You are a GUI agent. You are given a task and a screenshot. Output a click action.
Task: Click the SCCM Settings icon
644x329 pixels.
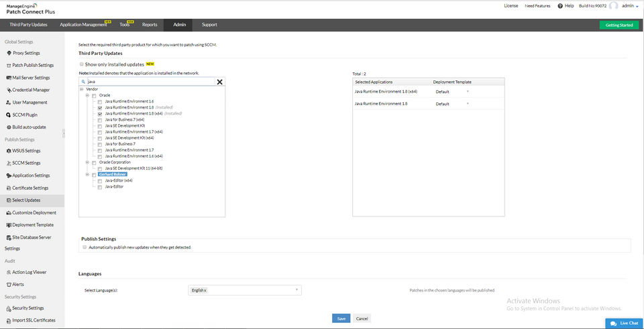click(x=9, y=163)
